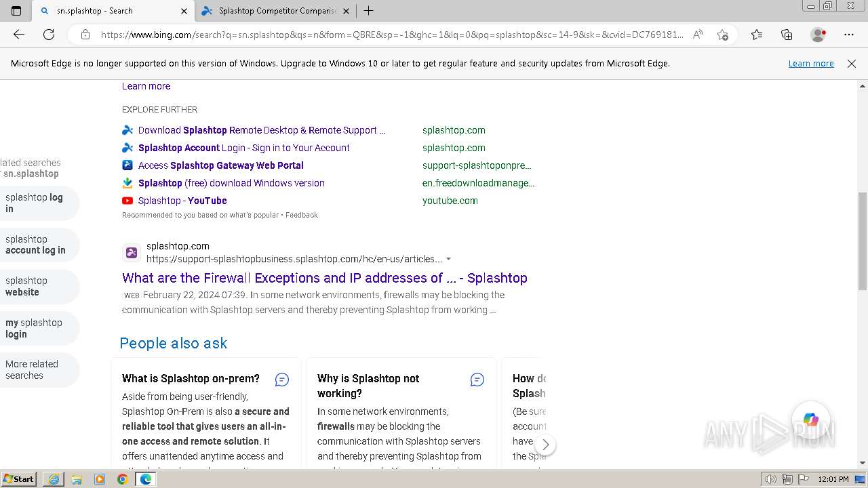Select related search my splashtop login

[x=38, y=328]
